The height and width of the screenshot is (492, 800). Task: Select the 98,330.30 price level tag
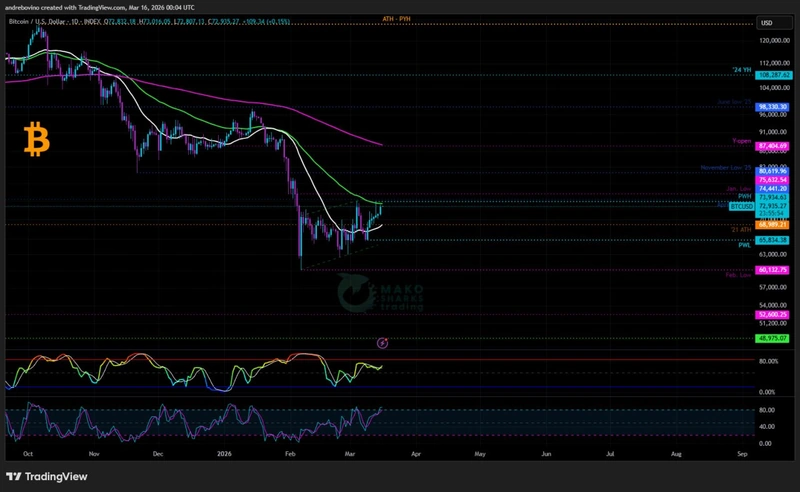tap(774, 107)
